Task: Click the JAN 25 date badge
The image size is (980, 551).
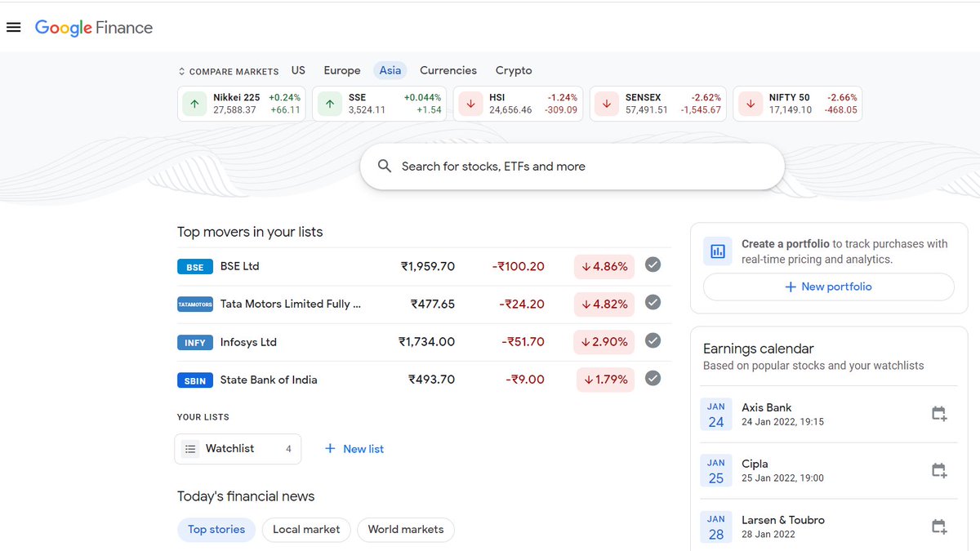Action: (x=716, y=471)
